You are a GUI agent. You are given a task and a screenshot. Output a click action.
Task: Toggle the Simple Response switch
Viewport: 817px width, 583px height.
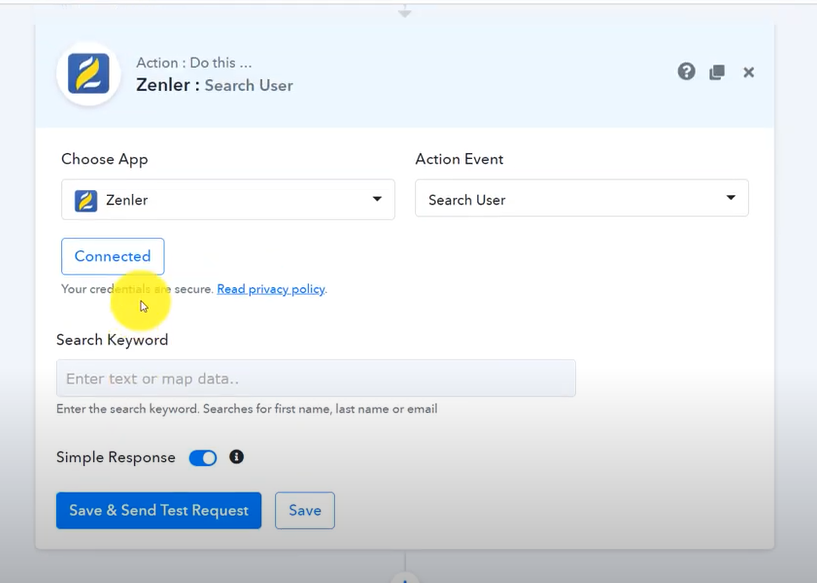(x=203, y=458)
